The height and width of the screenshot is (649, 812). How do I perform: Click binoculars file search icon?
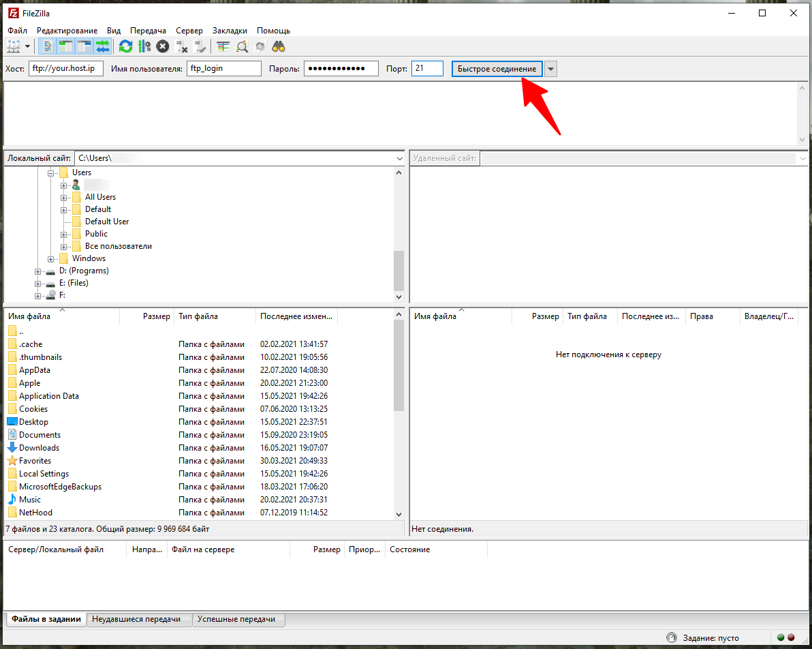pos(278,46)
